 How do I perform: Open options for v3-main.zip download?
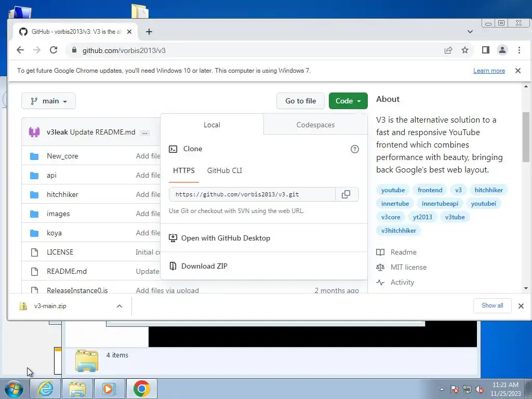tap(119, 306)
